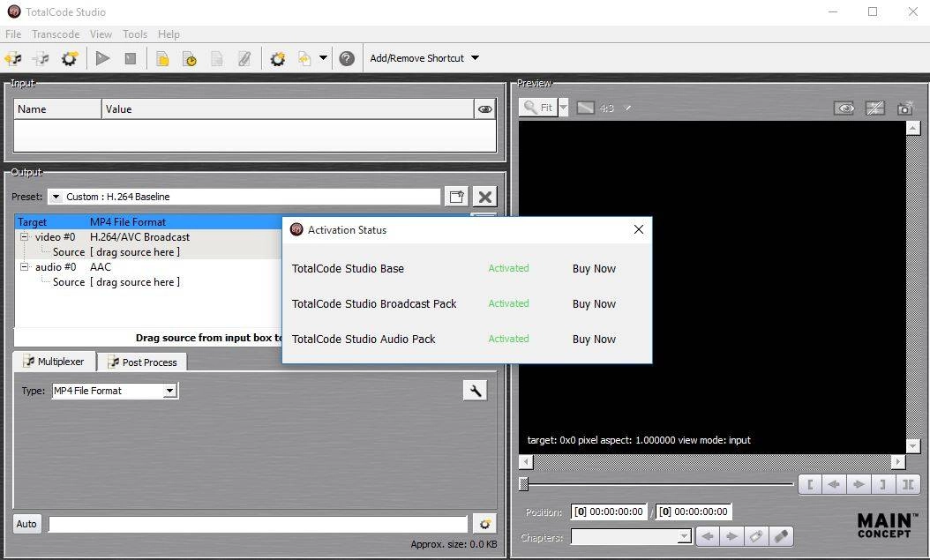The height and width of the screenshot is (560, 930).
Task: Click the Fit zoom button
Action: pyautogui.click(x=538, y=108)
